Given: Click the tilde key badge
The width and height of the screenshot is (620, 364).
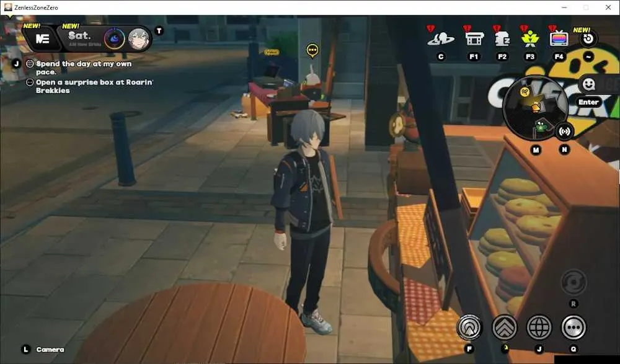Looking at the screenshot, I should coord(588,56).
